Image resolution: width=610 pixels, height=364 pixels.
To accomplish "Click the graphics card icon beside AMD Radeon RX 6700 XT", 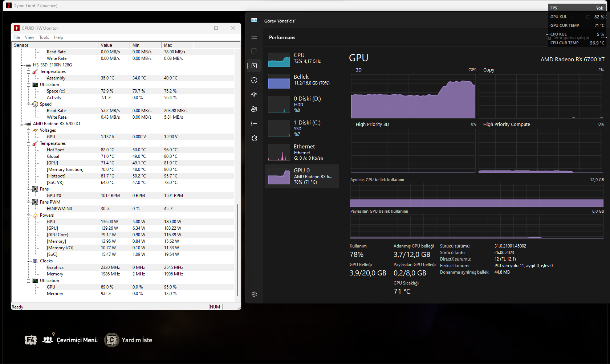I will [28, 124].
